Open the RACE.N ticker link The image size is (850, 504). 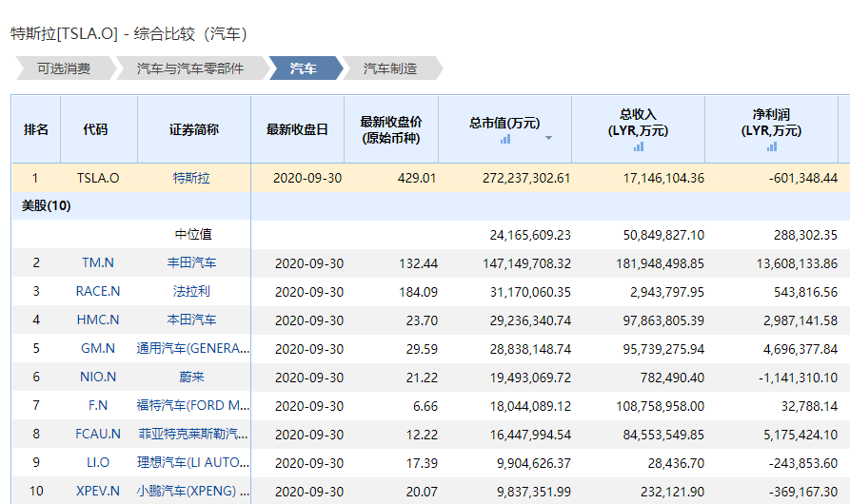98,291
